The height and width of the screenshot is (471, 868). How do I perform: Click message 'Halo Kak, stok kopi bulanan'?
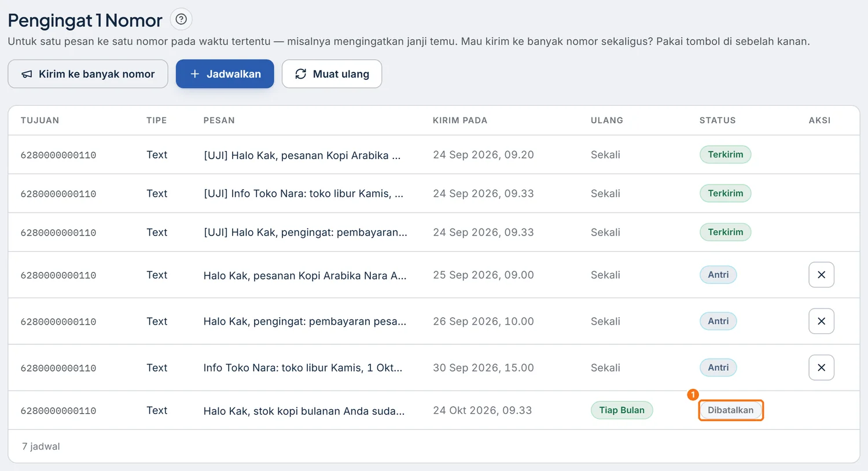coord(304,411)
